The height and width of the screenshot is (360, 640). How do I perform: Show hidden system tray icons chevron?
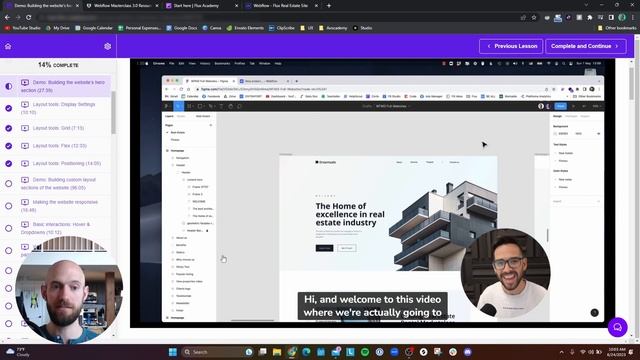[x=561, y=352]
